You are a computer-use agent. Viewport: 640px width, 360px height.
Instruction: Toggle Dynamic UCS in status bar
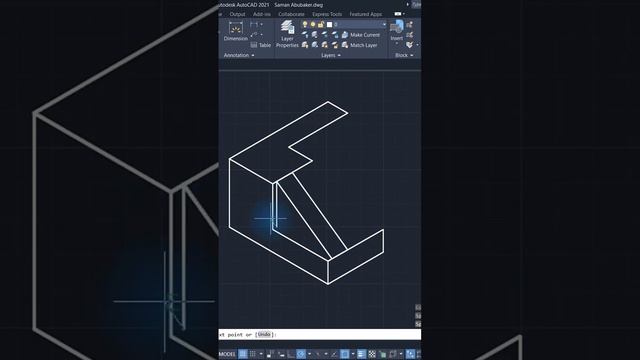pos(410,354)
